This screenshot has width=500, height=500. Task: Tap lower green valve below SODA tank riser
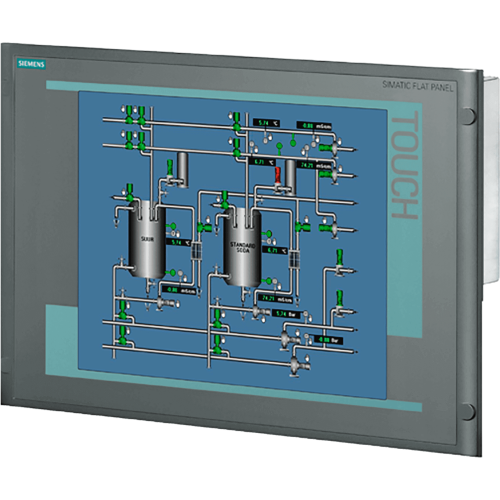[x=217, y=345]
